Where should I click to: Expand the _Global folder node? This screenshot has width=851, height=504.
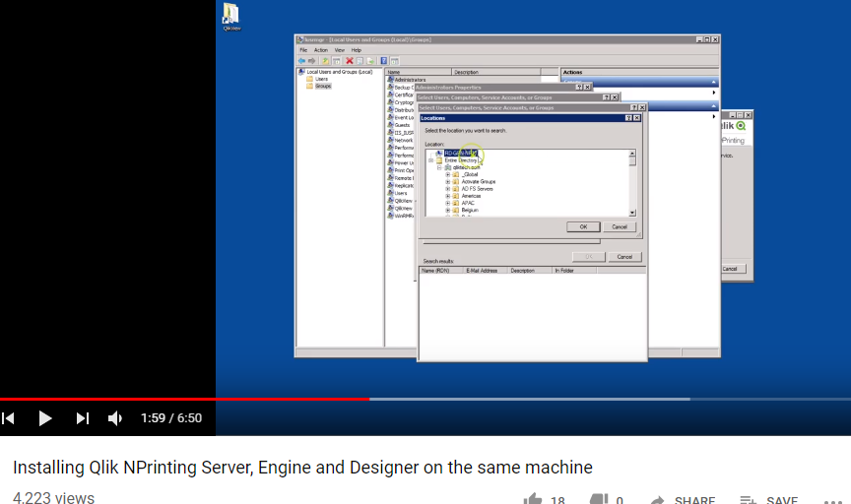coord(448,174)
